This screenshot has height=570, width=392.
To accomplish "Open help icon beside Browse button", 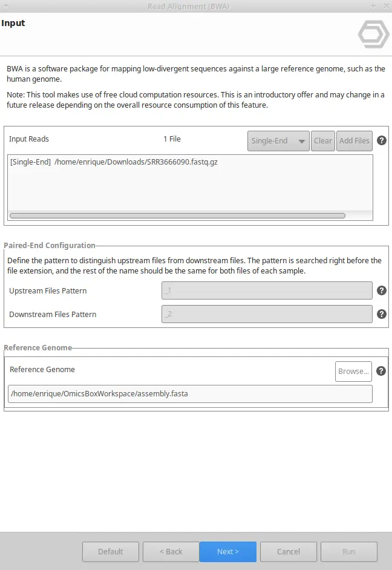I will pyautogui.click(x=381, y=371).
